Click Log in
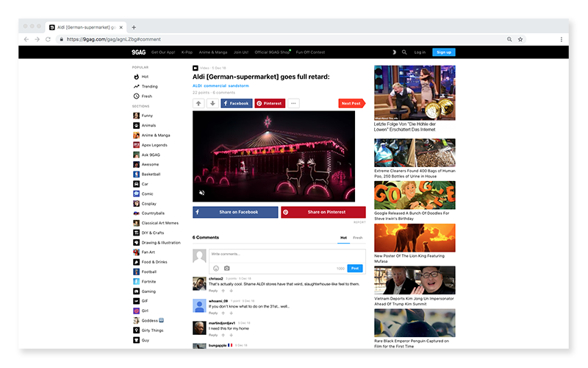This screenshot has width=588, height=368. 420,52
